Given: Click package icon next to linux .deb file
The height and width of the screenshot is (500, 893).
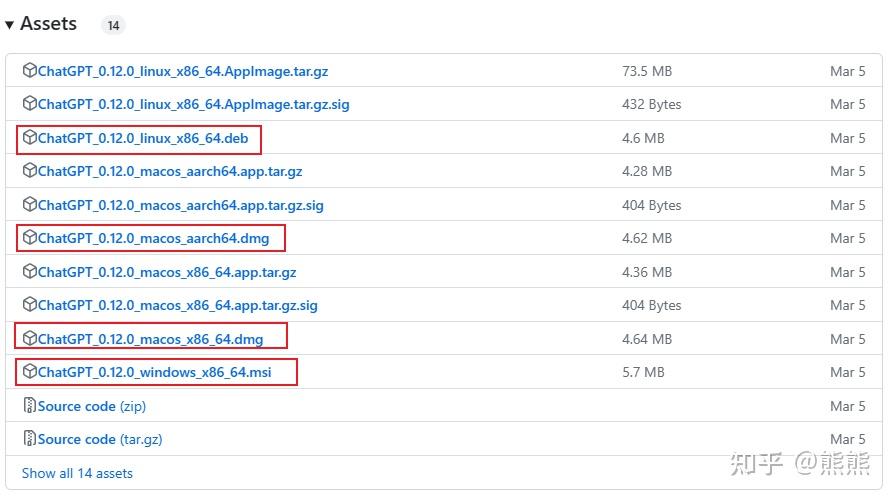Looking at the screenshot, I should tap(30, 138).
